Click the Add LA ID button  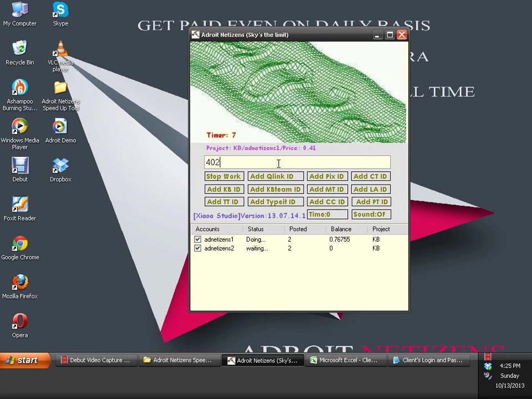click(371, 189)
